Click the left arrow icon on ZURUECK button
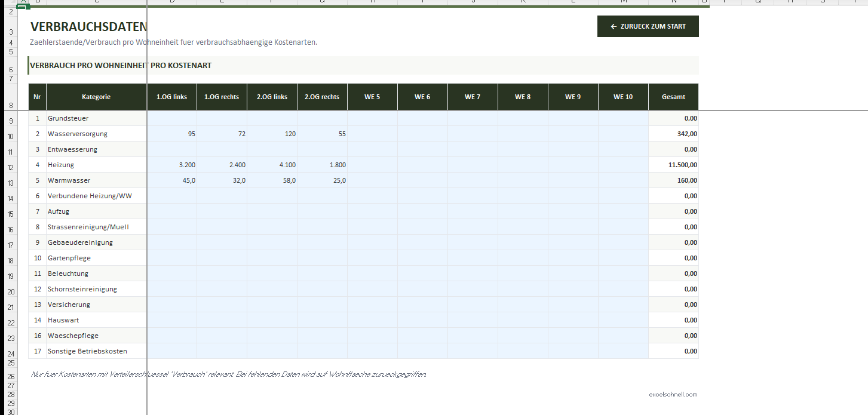The width and height of the screenshot is (868, 415). point(612,26)
